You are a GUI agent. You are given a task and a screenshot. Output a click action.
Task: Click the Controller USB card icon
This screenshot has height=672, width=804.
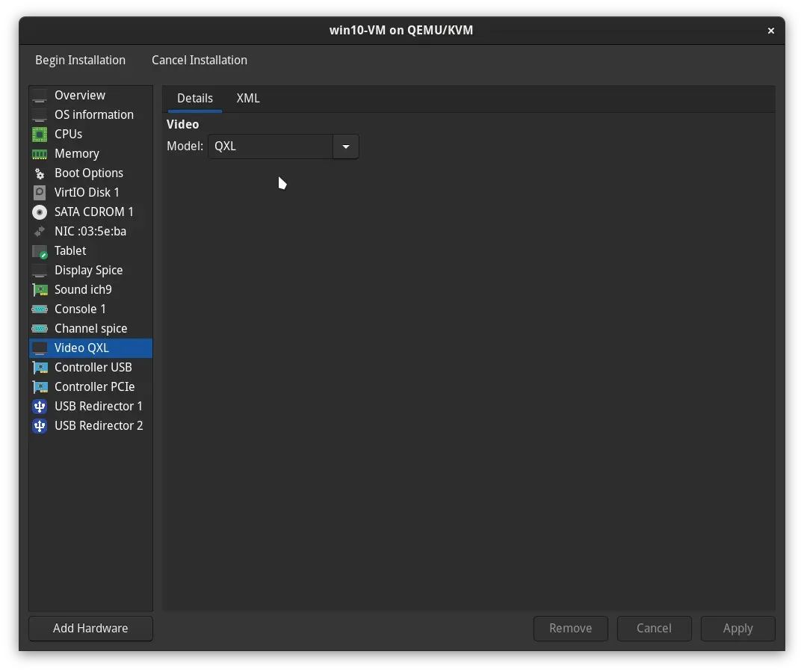click(x=40, y=368)
